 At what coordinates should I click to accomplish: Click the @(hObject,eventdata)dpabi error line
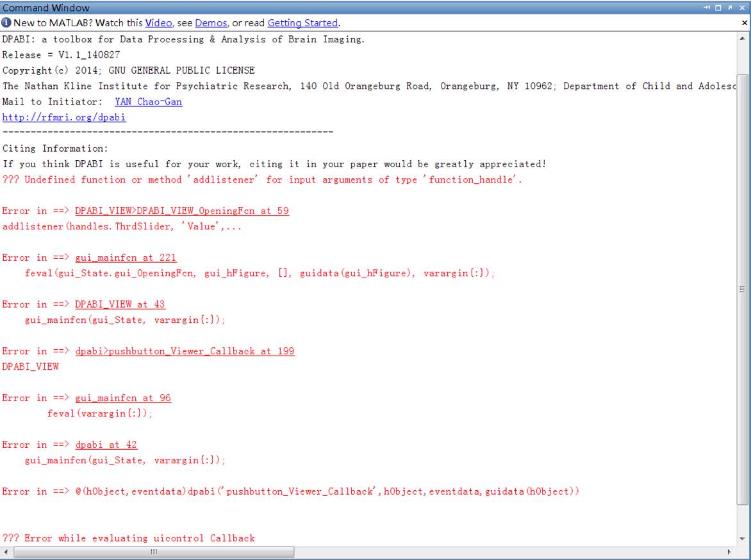coord(291,491)
